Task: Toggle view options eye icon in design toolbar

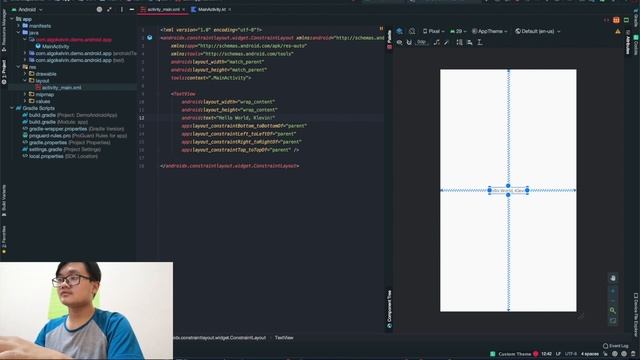Action: (x=400, y=42)
